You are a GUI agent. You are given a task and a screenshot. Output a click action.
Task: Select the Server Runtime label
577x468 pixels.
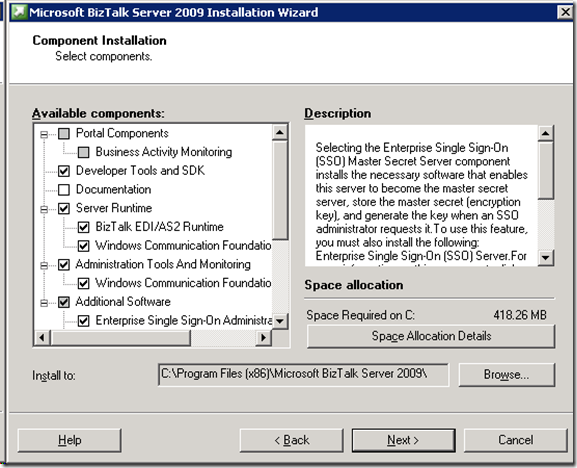(114, 208)
